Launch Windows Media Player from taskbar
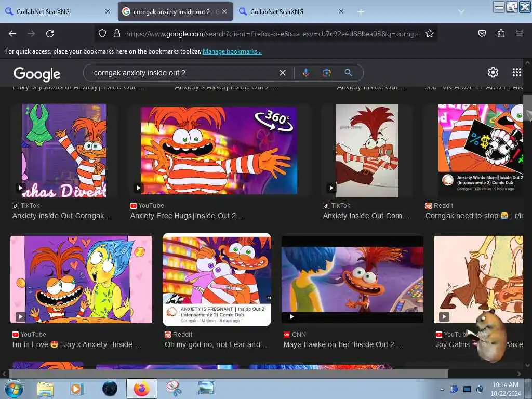The width and height of the screenshot is (532, 399). (77, 389)
